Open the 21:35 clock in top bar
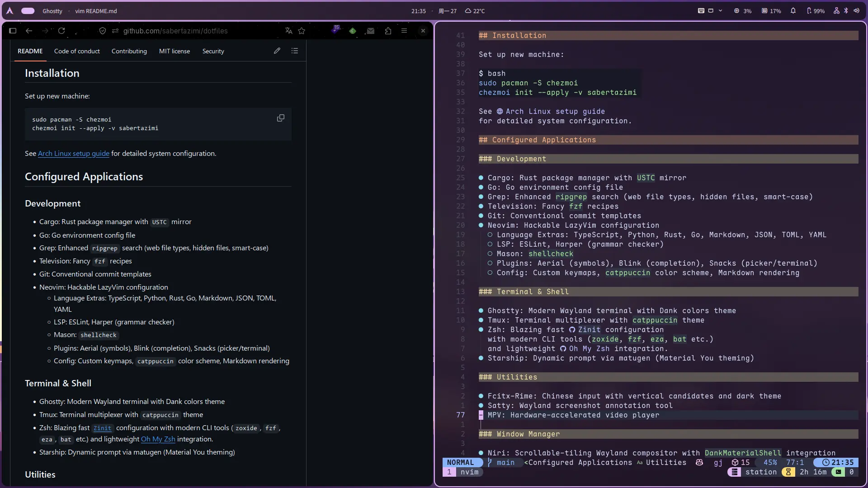 tap(419, 11)
